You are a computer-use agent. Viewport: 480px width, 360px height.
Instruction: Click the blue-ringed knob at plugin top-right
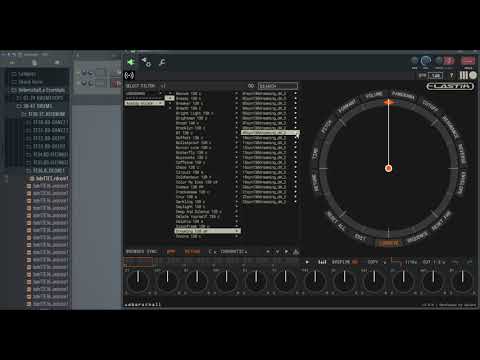pyautogui.click(x=426, y=61)
